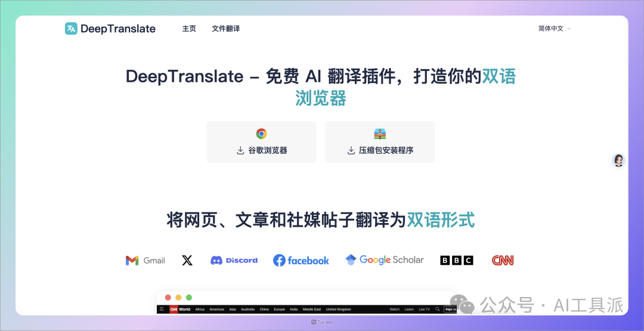The height and width of the screenshot is (331, 644).
Task: Select India in the CNN demo bar
Action: (x=293, y=310)
